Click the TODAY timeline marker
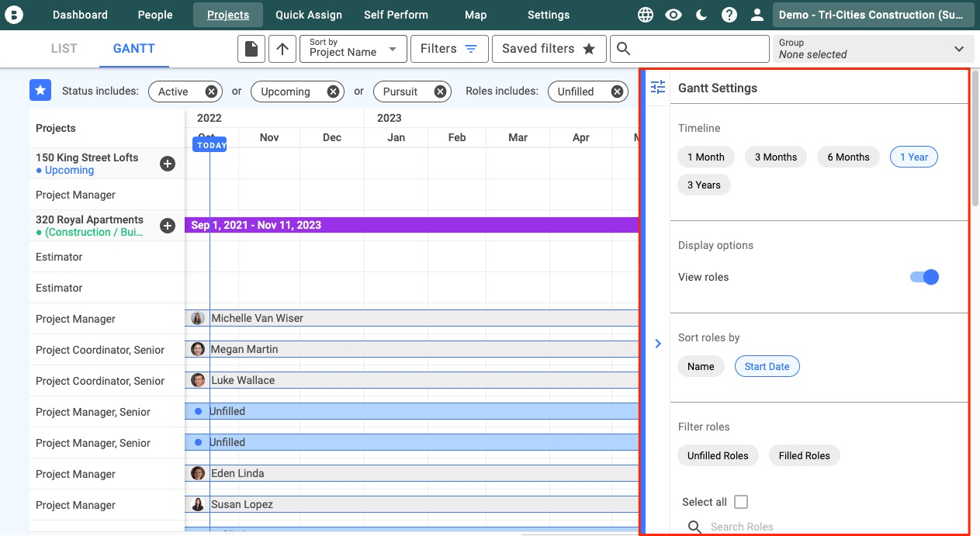The height and width of the screenshot is (536, 980). point(210,144)
